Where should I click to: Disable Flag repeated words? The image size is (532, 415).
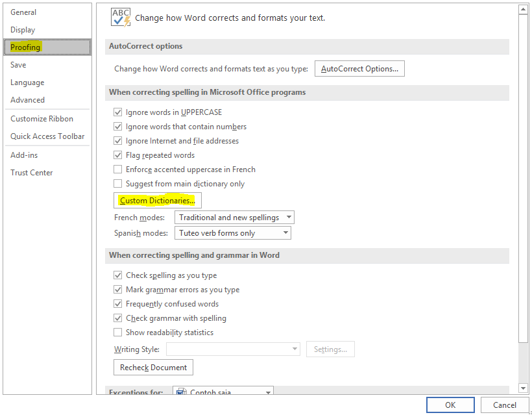117,155
